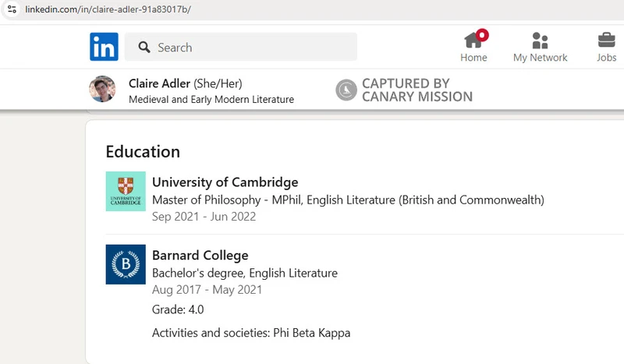This screenshot has width=624, height=364.
Task: Click the LinkedIn logo icon
Action: coord(104,47)
